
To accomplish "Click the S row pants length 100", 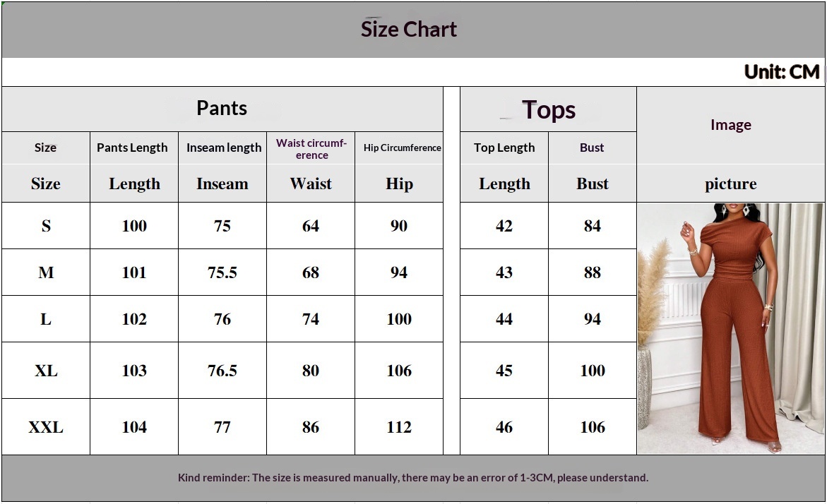I will click(134, 226).
